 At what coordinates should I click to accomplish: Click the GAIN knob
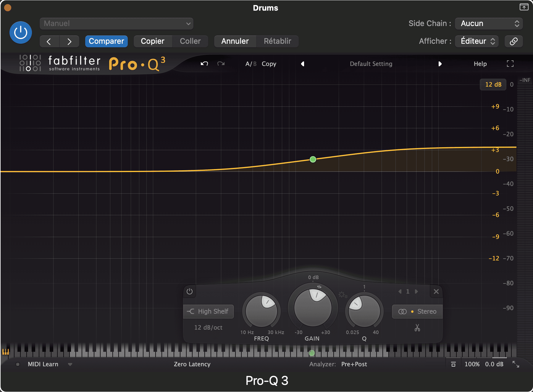(x=313, y=307)
